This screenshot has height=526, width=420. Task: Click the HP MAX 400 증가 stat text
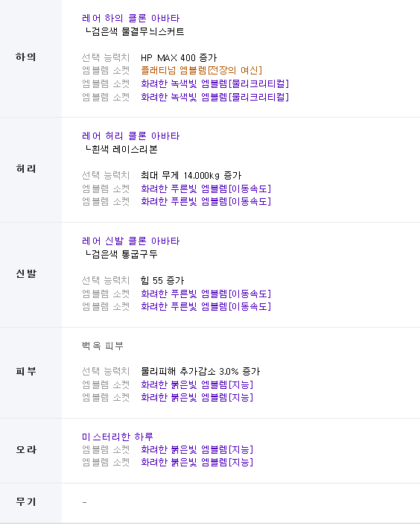click(179, 57)
